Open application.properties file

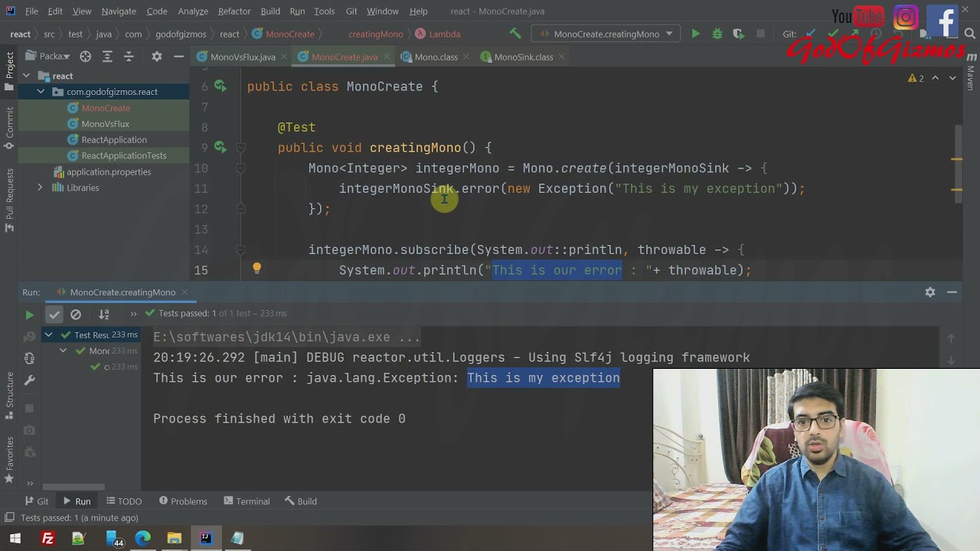(108, 172)
